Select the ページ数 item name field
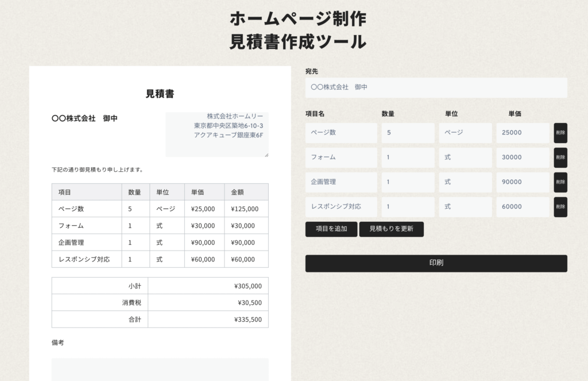Screen dimensions: 588x381 tap(341, 133)
